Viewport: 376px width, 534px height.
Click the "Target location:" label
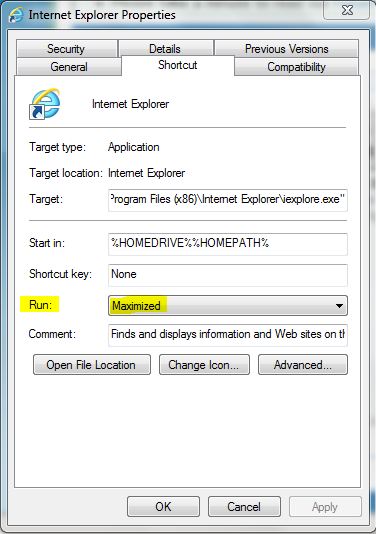[66, 173]
